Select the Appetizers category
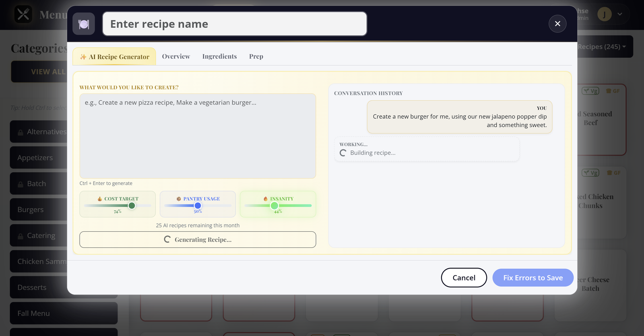Screen dimensions: 644x336 [39, 158]
